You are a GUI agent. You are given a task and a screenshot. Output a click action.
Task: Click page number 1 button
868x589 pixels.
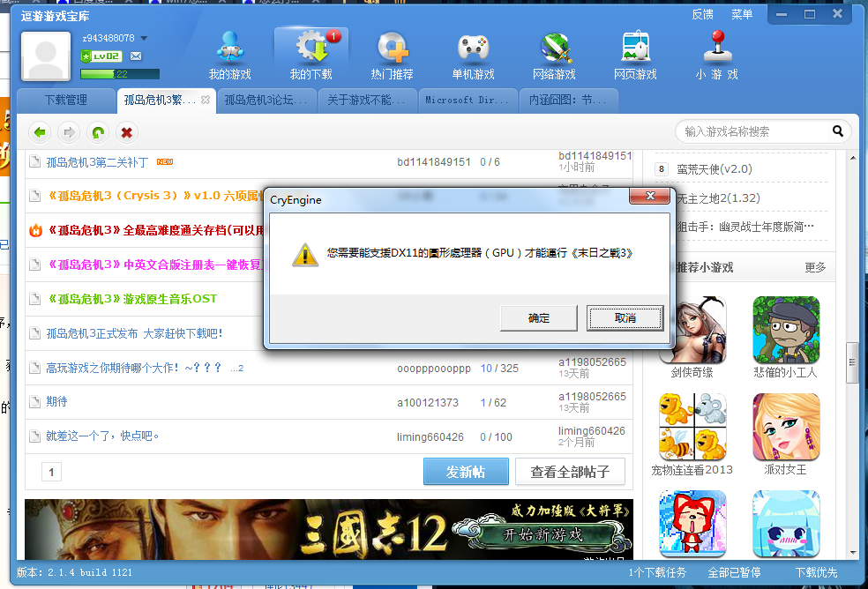point(51,473)
